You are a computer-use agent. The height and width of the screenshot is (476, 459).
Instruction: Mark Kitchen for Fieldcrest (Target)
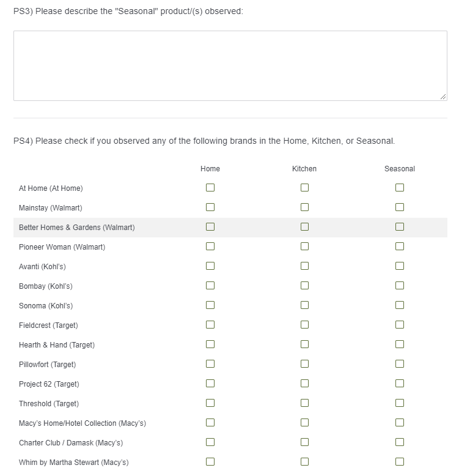click(304, 325)
